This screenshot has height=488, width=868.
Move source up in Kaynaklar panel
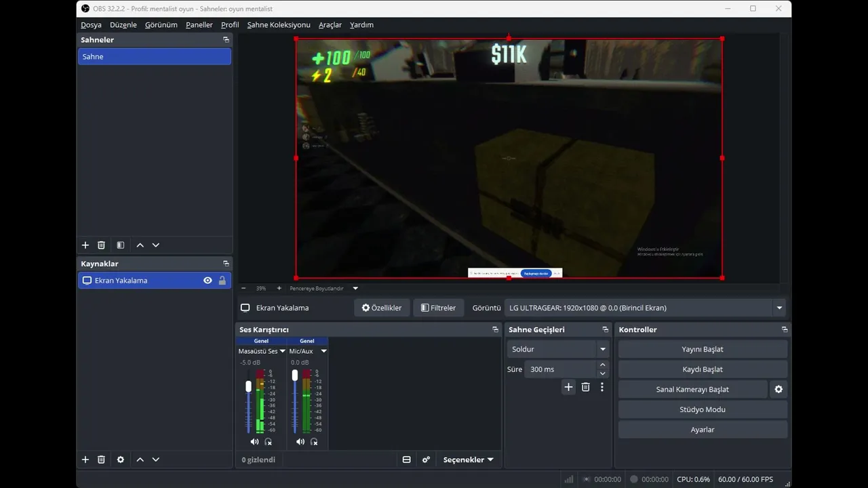pyautogui.click(x=140, y=460)
